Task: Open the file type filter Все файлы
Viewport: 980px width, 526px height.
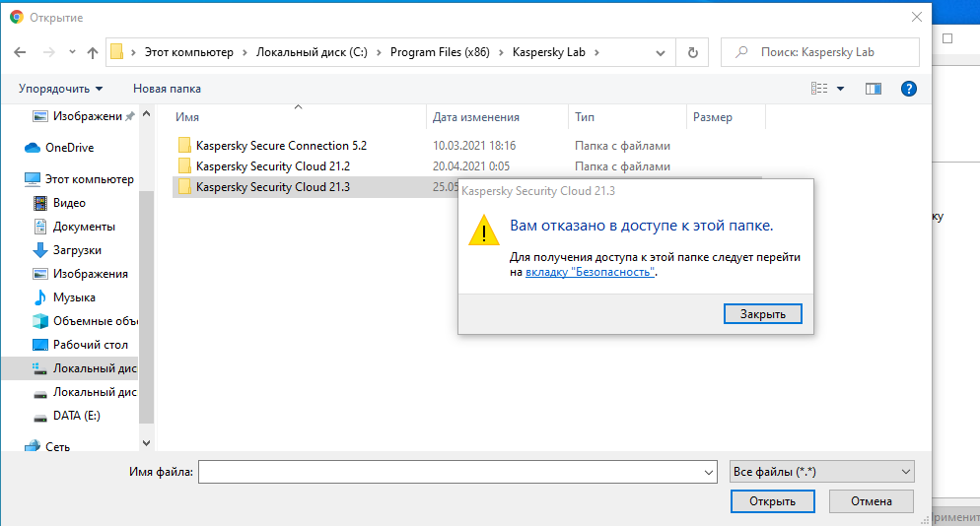Action: (821, 472)
